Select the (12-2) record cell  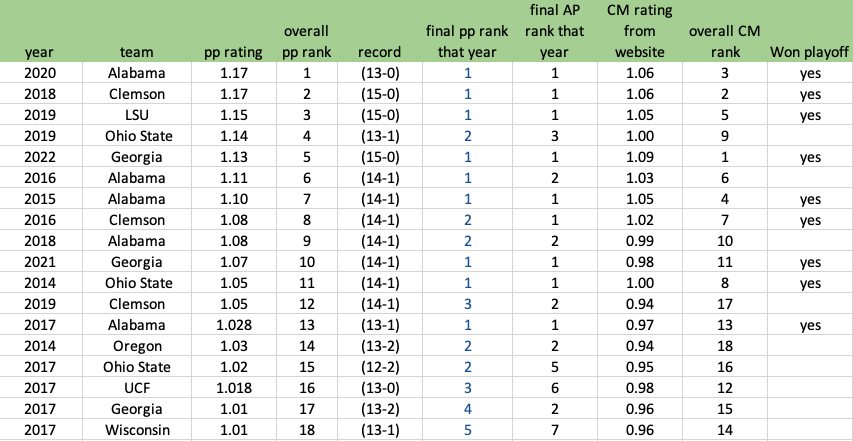380,367
